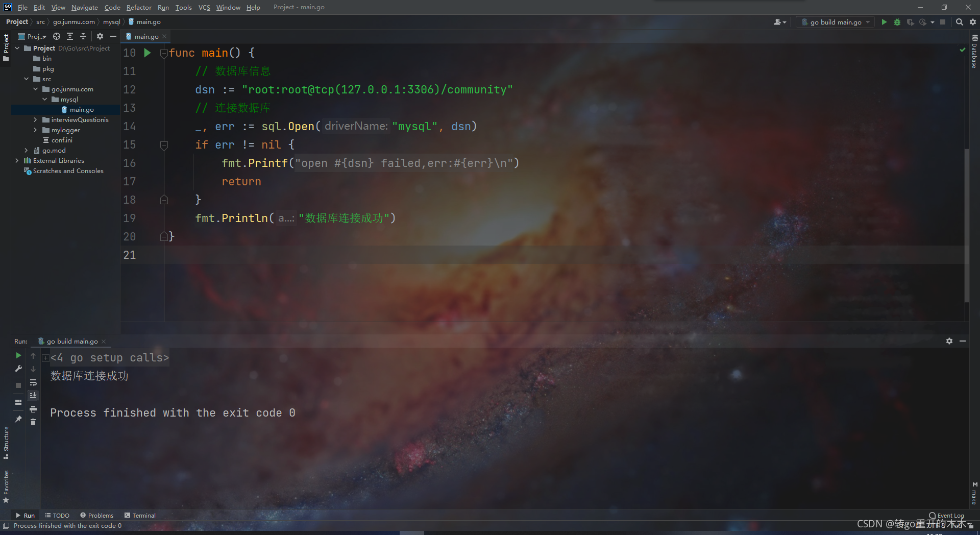Open the Event Log
The height and width of the screenshot is (535, 980).
click(x=947, y=515)
